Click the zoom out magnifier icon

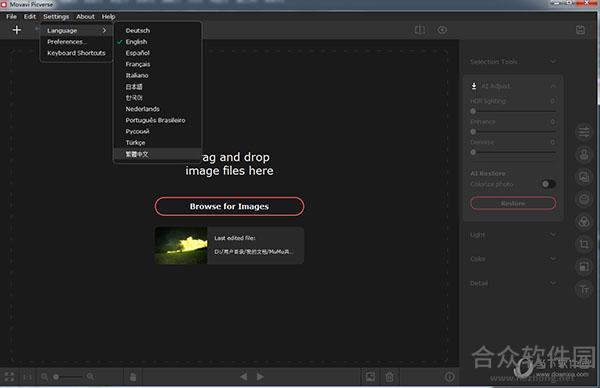(44, 377)
